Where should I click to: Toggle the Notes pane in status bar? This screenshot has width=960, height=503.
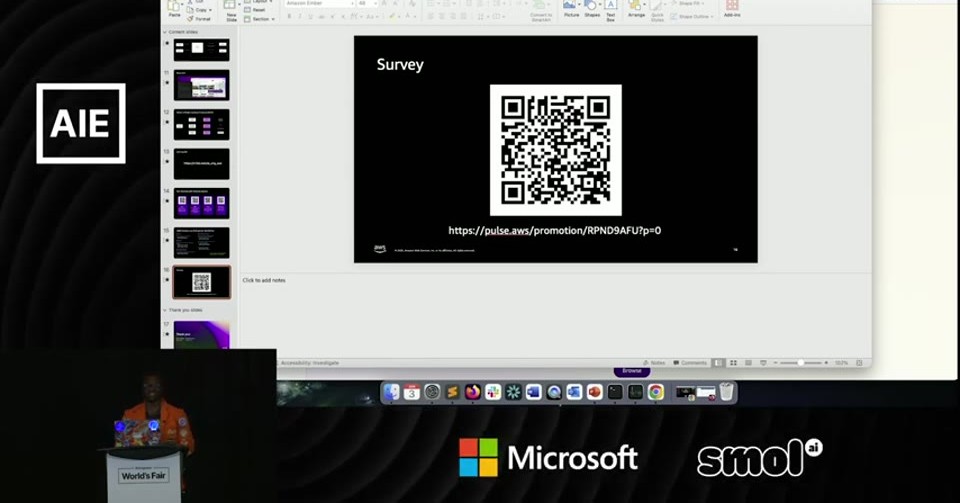pos(654,363)
